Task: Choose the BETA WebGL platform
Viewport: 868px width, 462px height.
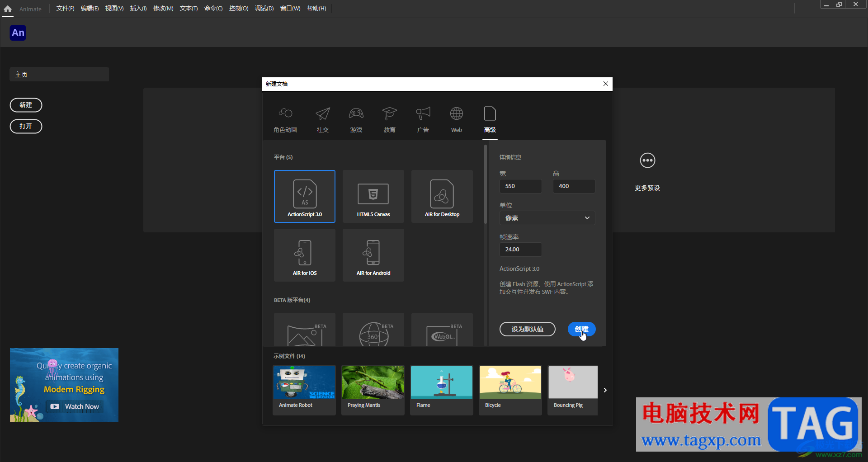Action: click(x=442, y=330)
